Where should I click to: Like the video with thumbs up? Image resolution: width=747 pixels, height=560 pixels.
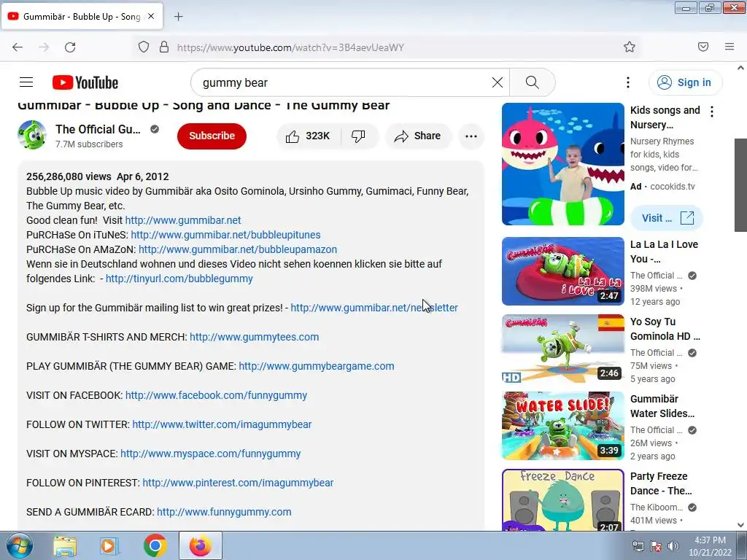pyautogui.click(x=309, y=136)
